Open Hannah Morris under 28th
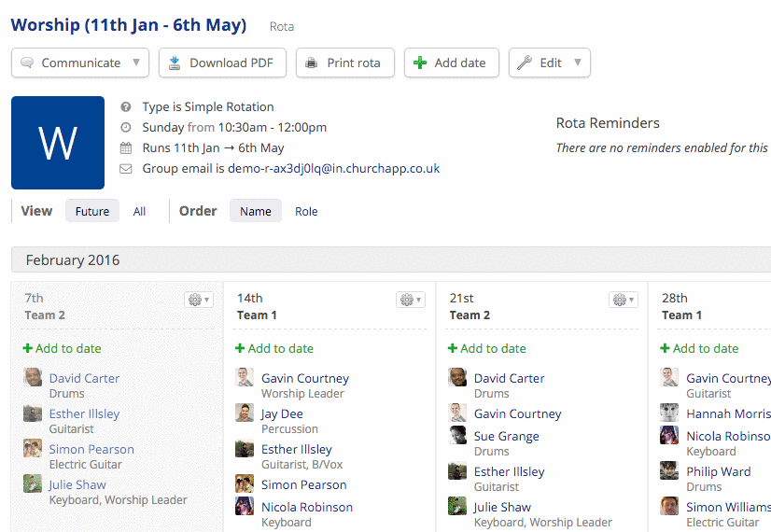The width and height of the screenshot is (771, 532). [x=729, y=413]
